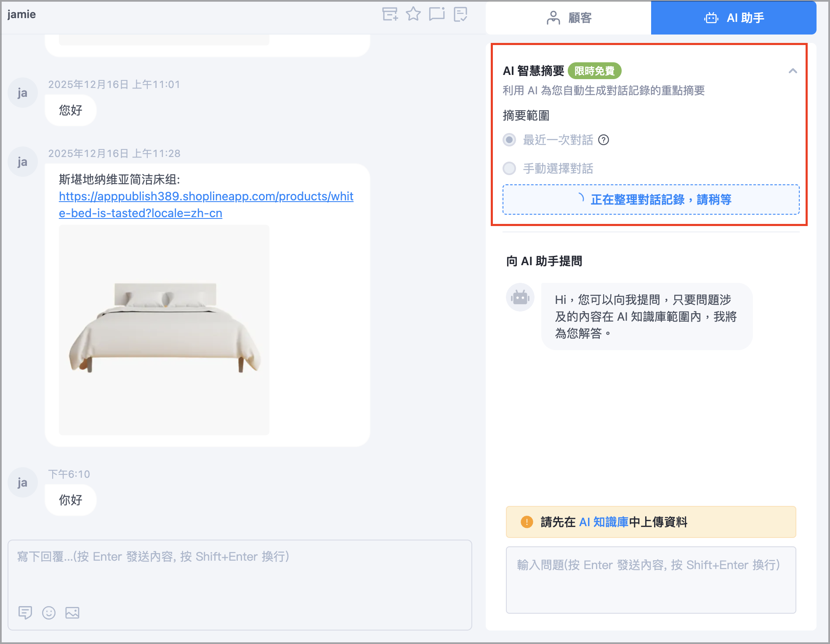Collapse the AI 智慧摘要 section

(x=793, y=71)
